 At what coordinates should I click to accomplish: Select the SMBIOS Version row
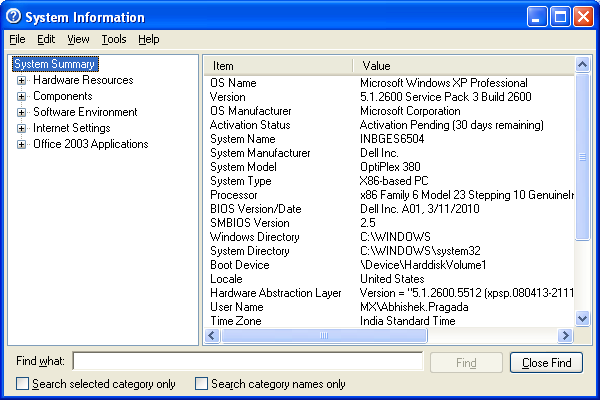390,223
